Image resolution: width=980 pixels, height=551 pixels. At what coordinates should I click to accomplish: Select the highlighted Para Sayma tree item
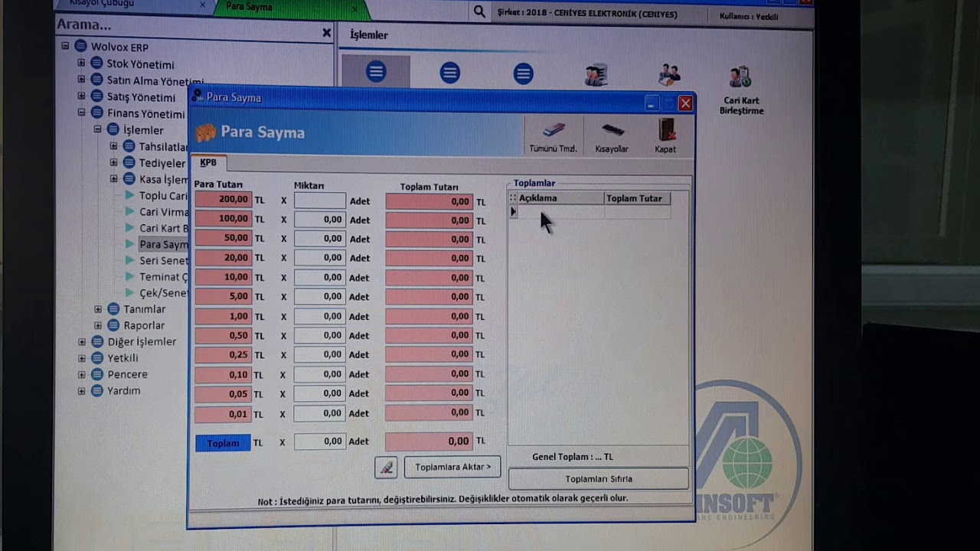click(163, 244)
